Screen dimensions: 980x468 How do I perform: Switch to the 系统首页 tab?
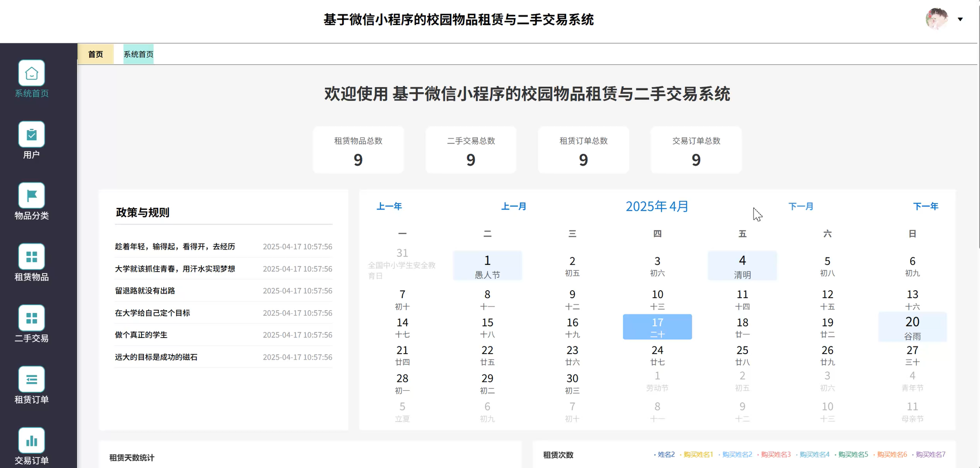click(x=138, y=54)
